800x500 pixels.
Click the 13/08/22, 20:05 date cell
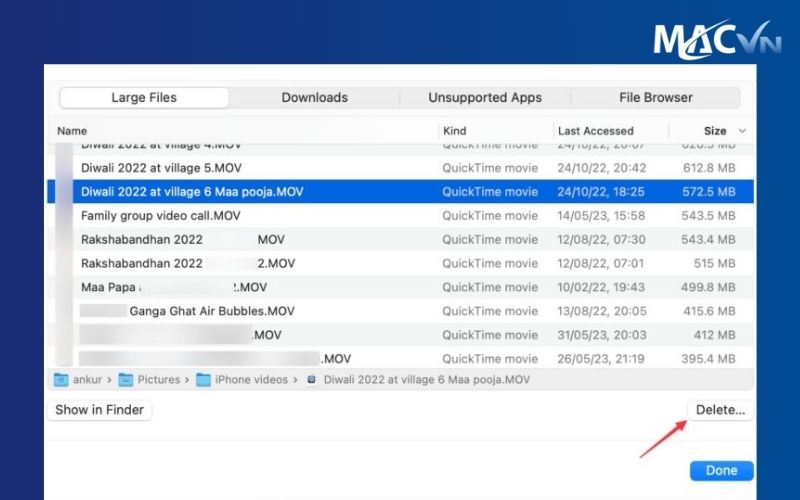602,311
